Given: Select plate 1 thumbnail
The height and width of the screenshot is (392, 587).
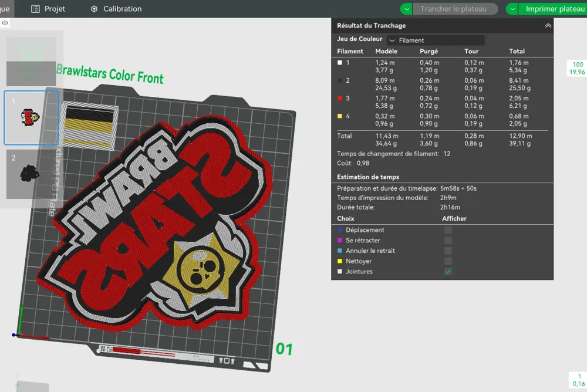Looking at the screenshot, I should pyautogui.click(x=31, y=117).
